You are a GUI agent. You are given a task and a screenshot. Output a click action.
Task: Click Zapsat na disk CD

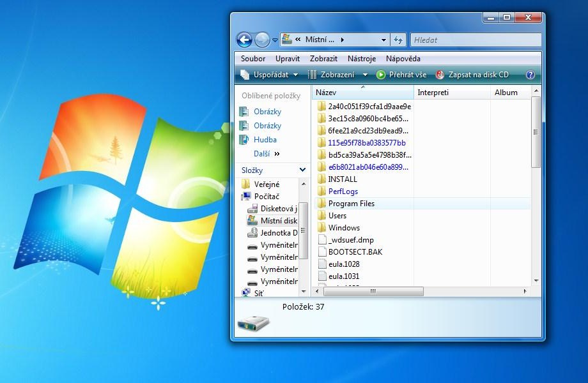pyautogui.click(x=472, y=75)
